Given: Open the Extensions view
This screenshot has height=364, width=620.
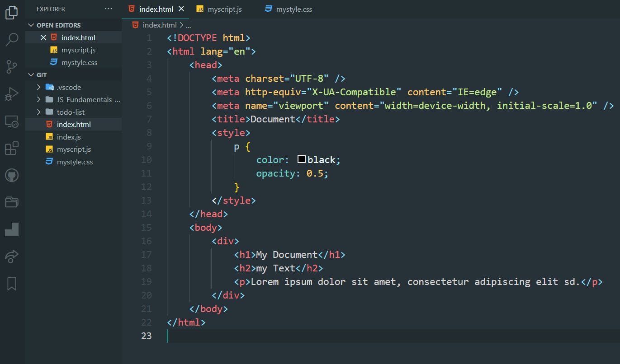Looking at the screenshot, I should click(12, 148).
